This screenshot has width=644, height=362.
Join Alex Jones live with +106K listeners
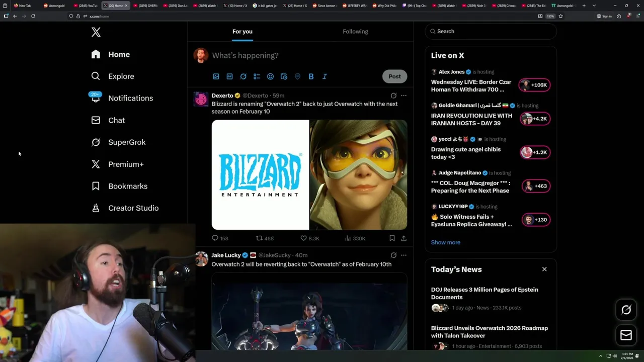point(534,85)
